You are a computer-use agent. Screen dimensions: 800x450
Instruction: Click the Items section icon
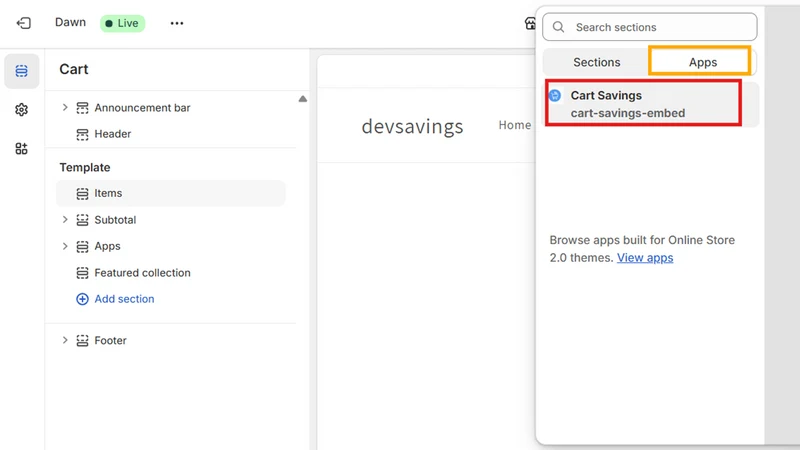click(x=82, y=193)
